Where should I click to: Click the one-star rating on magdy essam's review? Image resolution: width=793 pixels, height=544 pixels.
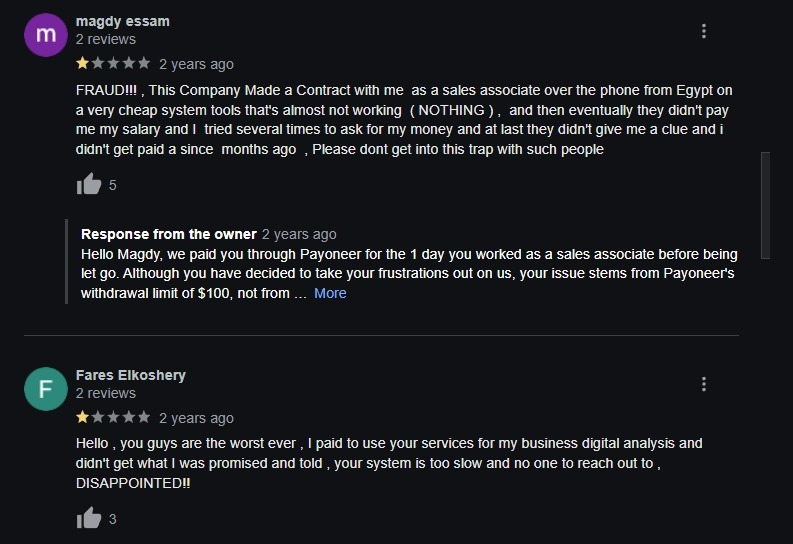click(x=113, y=64)
